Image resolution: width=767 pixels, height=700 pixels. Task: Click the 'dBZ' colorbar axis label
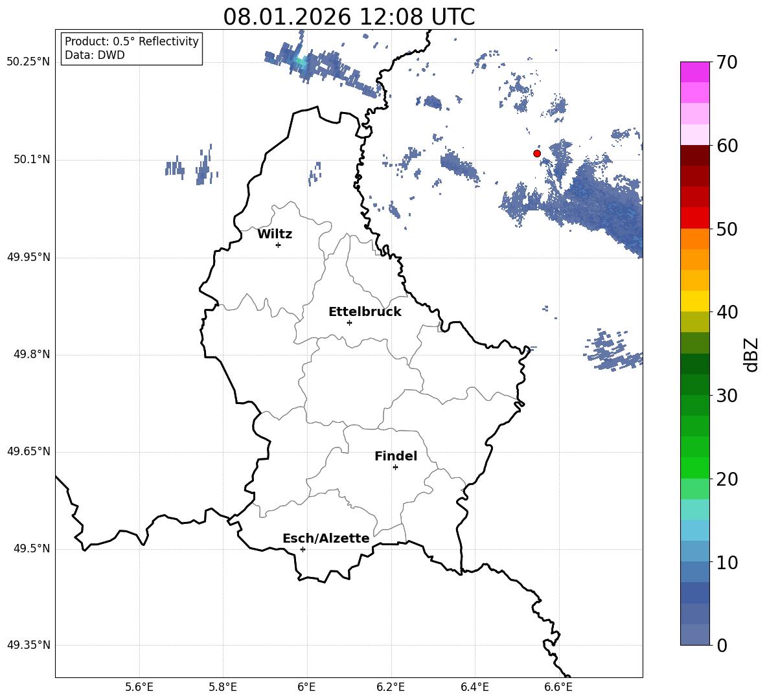pyautogui.click(x=752, y=354)
